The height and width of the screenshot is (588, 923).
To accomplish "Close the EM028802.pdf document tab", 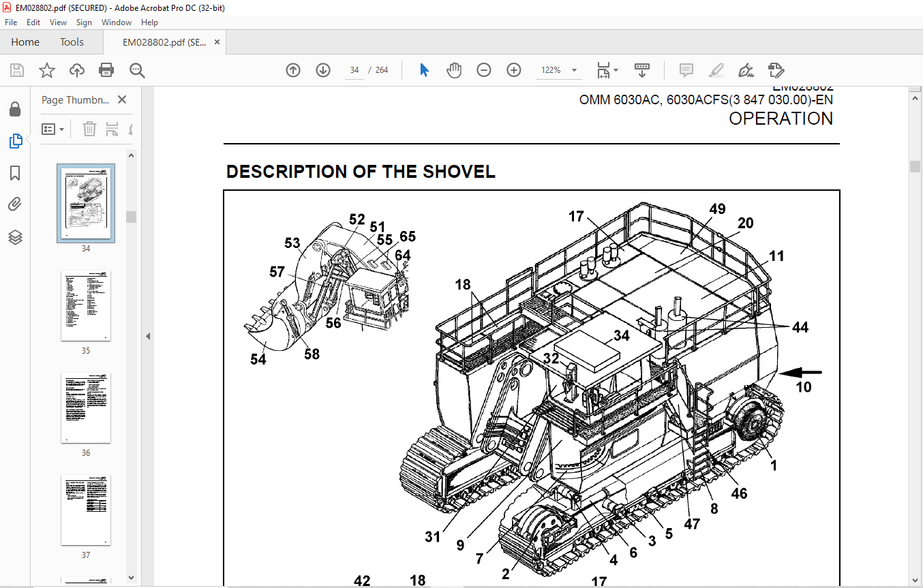I will pos(217,42).
